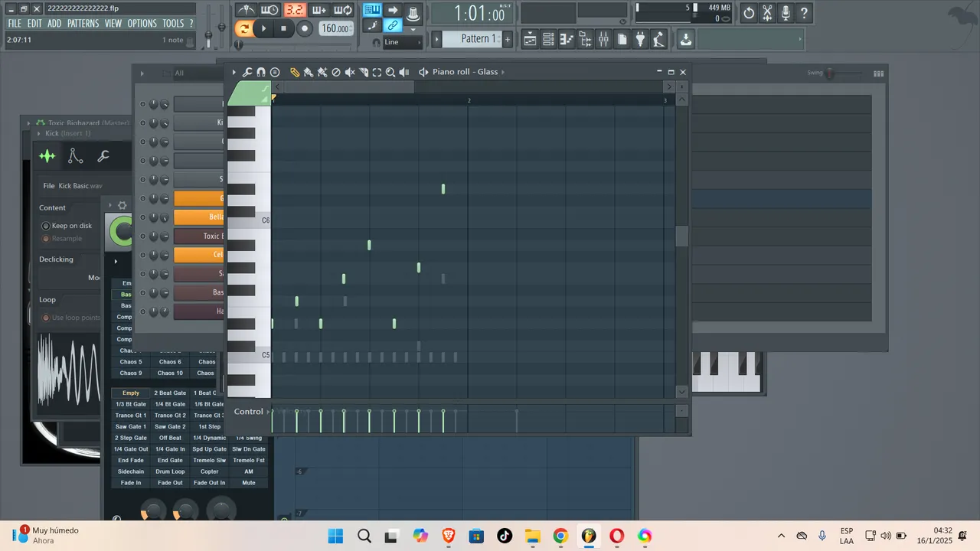Select the Slice tool in piano roll
The width and height of the screenshot is (980, 551).
pyautogui.click(x=364, y=72)
